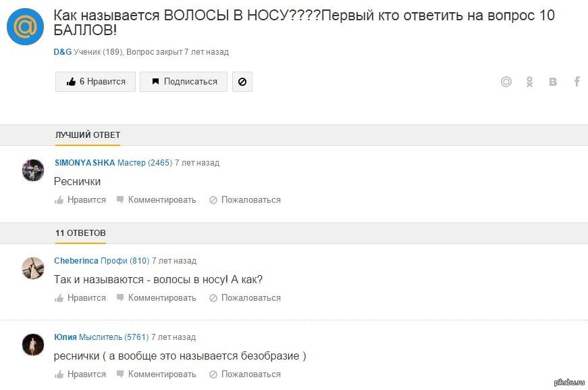Screen dimensions: 588x390
Task: Open SIMONYASHKA user profile link
Action: [84, 163]
